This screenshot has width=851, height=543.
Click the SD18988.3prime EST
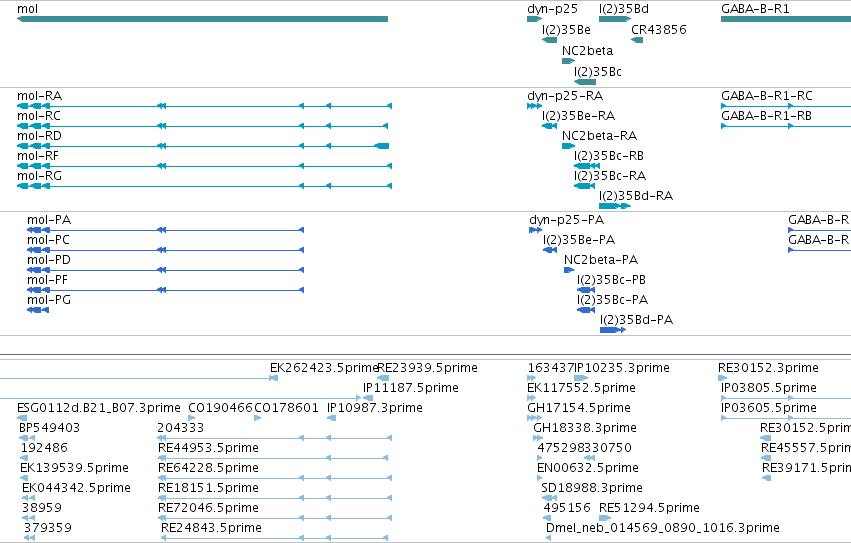[x=549, y=498]
